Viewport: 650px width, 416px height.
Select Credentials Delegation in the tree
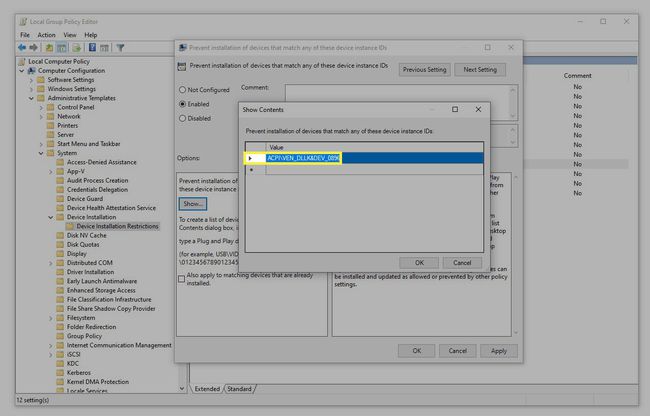[x=97, y=189]
